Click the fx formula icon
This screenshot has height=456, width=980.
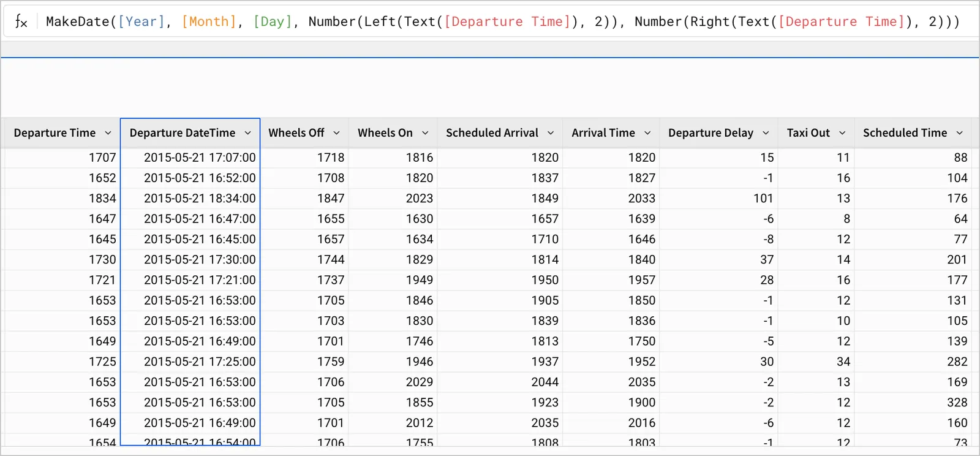point(21,22)
